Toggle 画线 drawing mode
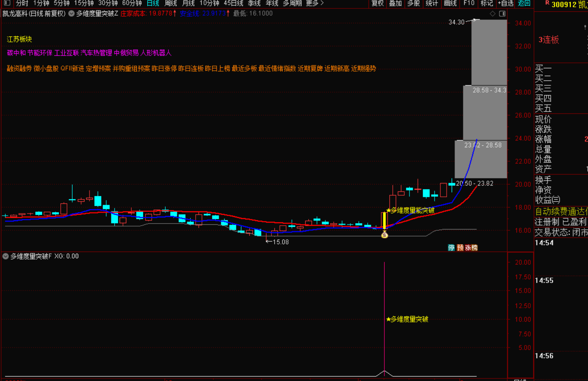588x381 pixels. click(x=450, y=3)
